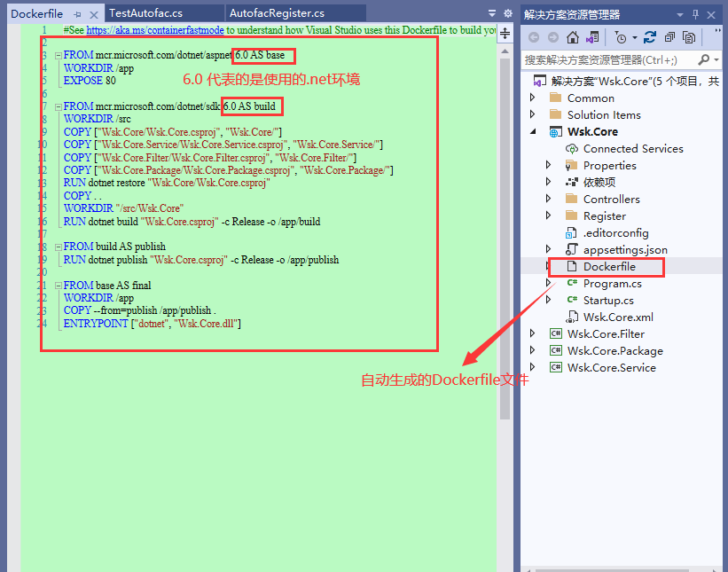Expand the 依赖项 dependencies node
728x572 pixels.
(548, 182)
